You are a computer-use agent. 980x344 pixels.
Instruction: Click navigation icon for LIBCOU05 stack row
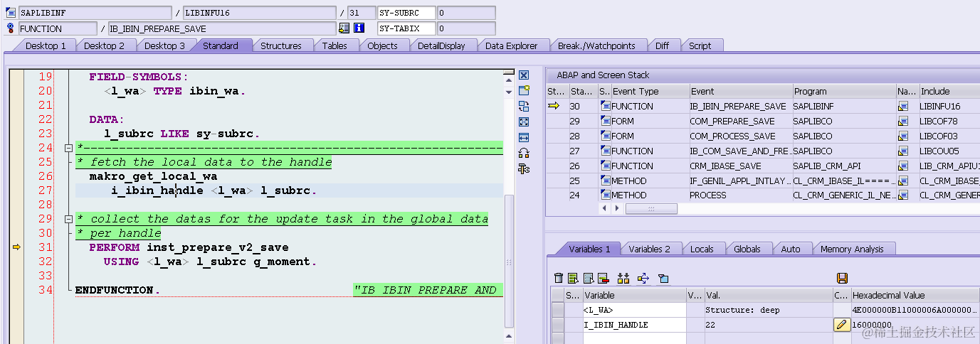point(904,151)
